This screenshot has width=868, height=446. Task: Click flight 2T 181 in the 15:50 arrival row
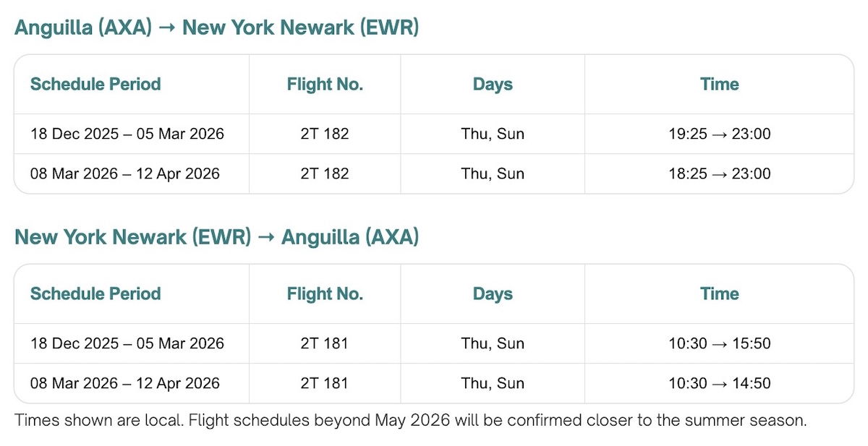click(x=325, y=343)
